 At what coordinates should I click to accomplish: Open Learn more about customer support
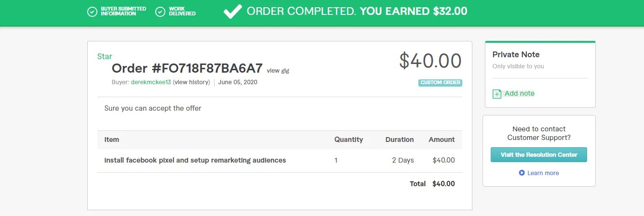(543, 173)
